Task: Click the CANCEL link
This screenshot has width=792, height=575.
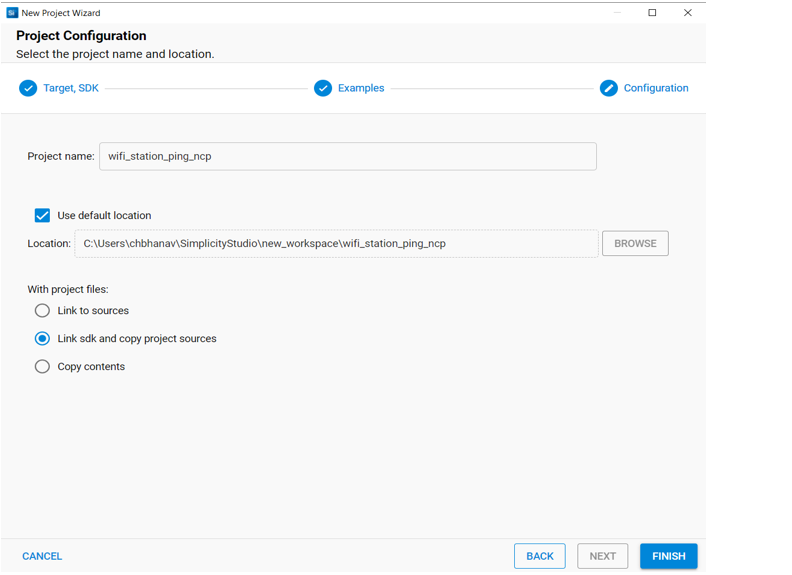Action: coord(42,556)
